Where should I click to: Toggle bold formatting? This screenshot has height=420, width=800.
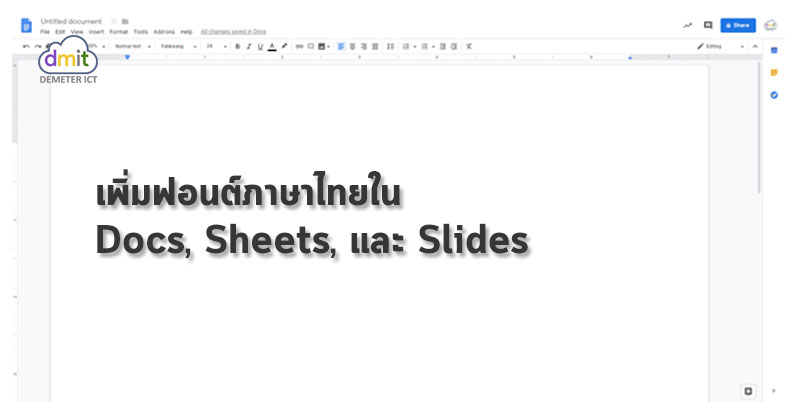tap(237, 46)
